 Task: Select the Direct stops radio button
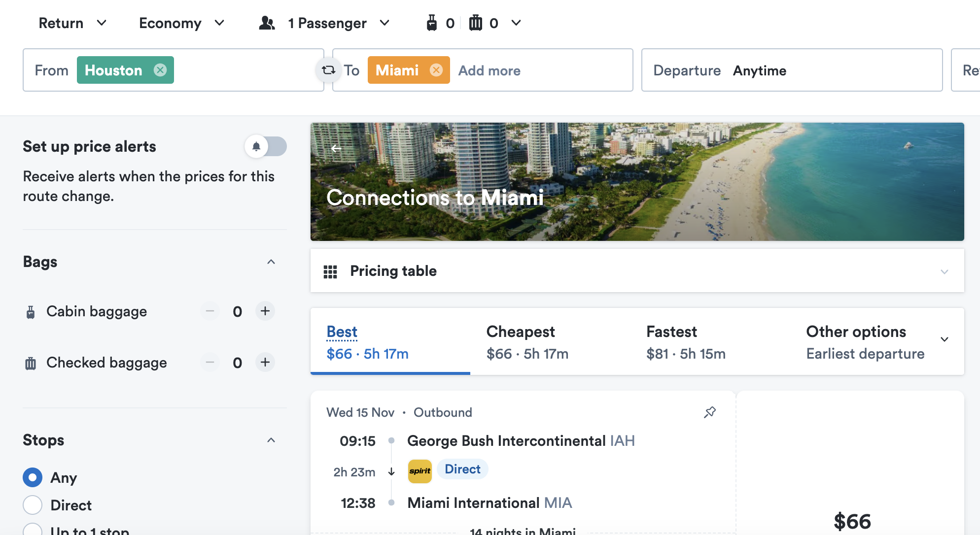pos(32,505)
